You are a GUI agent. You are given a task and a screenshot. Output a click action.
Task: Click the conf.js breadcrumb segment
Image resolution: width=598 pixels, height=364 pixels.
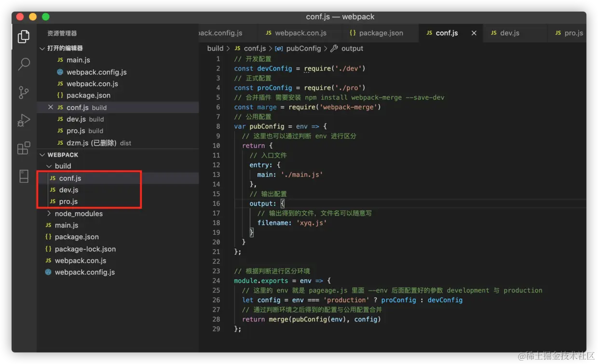coord(250,48)
